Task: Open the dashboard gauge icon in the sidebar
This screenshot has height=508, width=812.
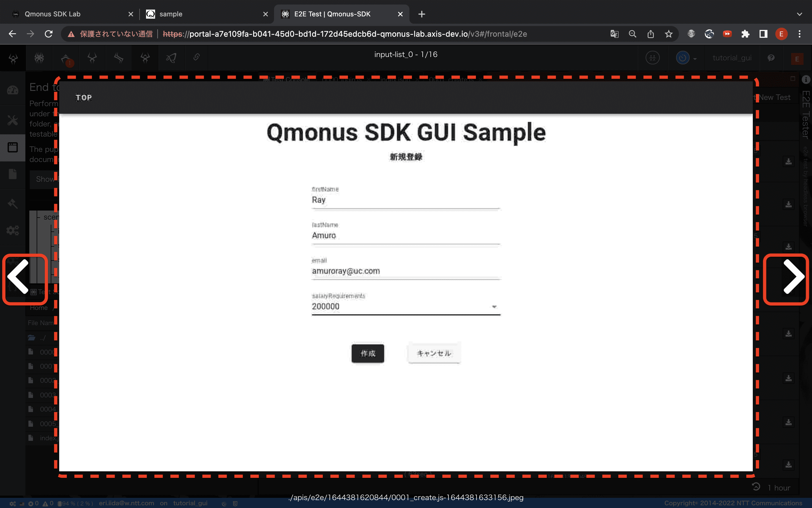Action: point(13,90)
